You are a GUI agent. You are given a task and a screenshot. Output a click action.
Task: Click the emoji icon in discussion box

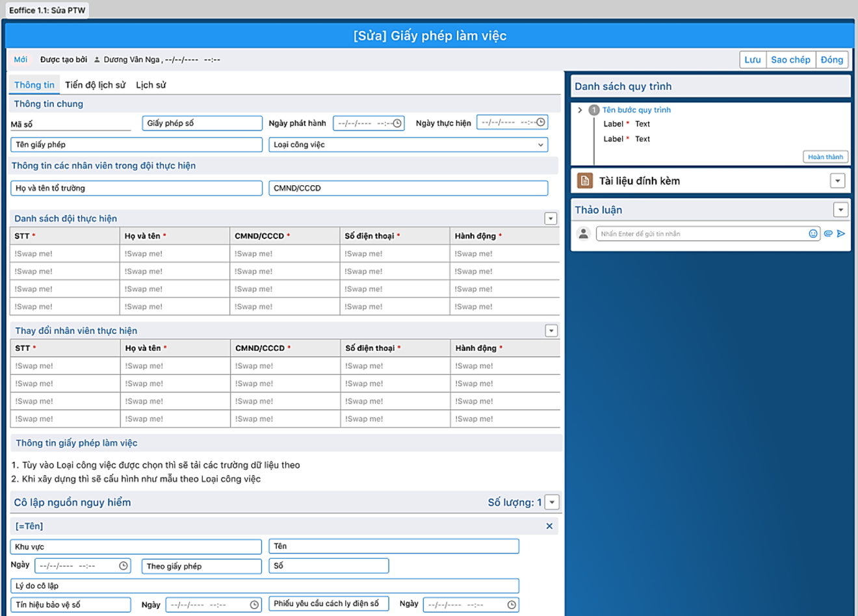tap(812, 234)
